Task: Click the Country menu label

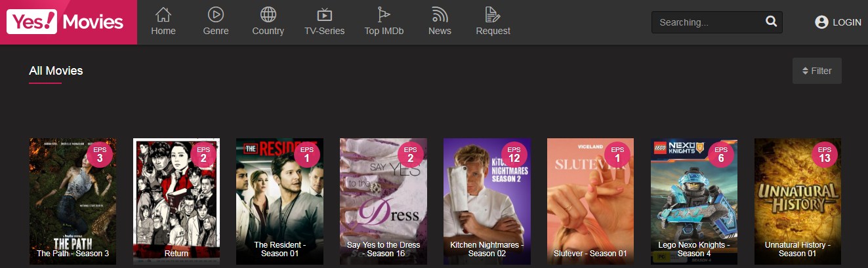Action: tap(268, 31)
